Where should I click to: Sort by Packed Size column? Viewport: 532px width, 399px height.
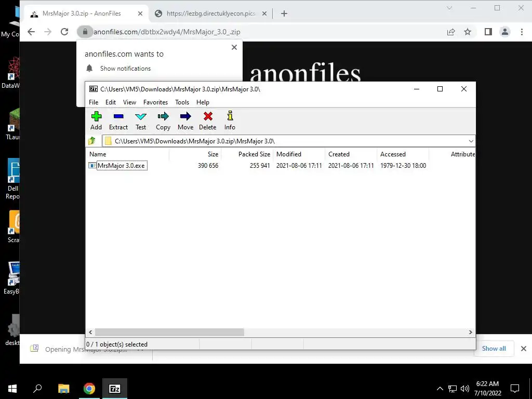point(247,154)
